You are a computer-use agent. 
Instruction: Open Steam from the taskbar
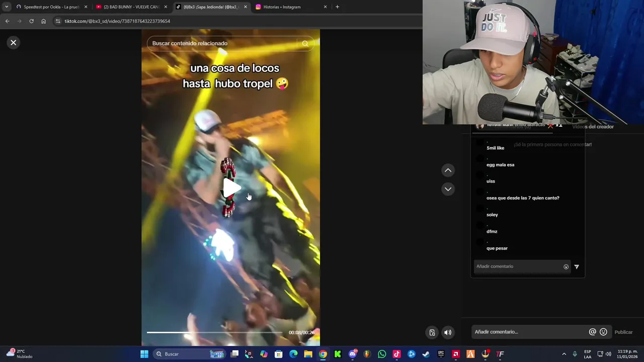(x=426, y=354)
